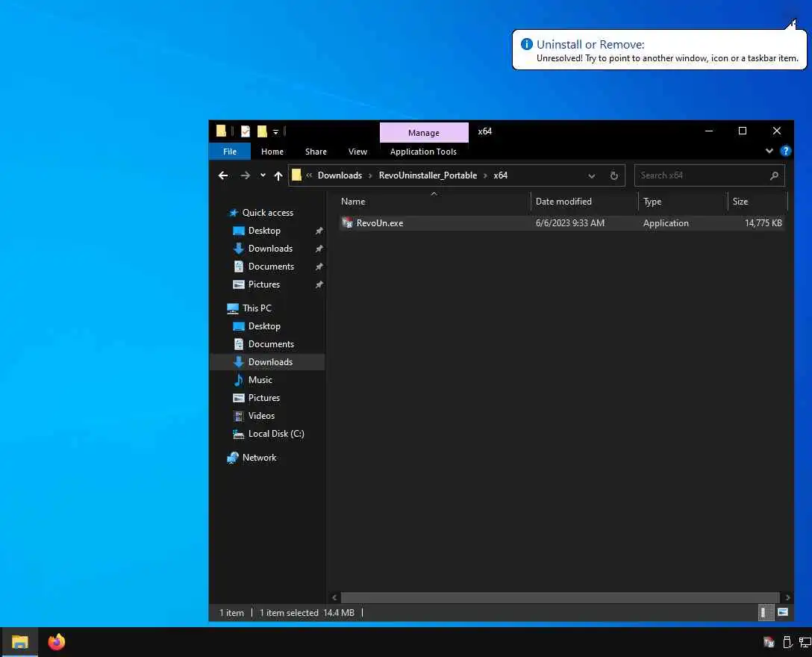Open Desktop under This PC
This screenshot has height=657, width=812.
264,326
